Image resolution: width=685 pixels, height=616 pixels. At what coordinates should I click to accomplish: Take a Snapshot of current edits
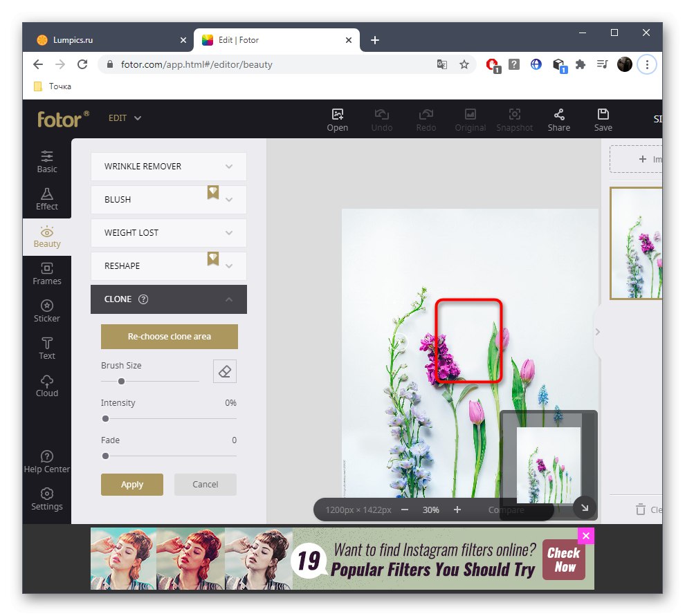(x=515, y=119)
